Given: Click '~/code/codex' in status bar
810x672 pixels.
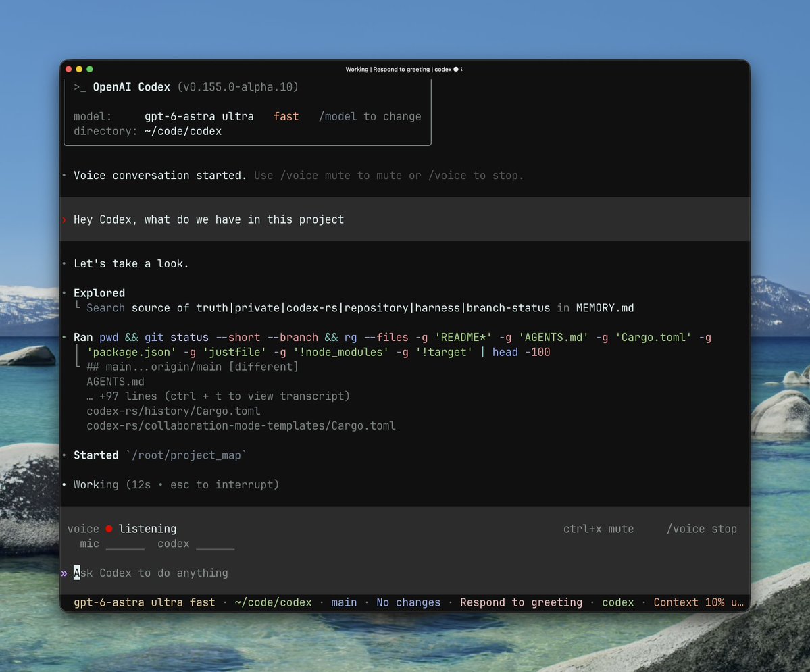Looking at the screenshot, I should [274, 602].
